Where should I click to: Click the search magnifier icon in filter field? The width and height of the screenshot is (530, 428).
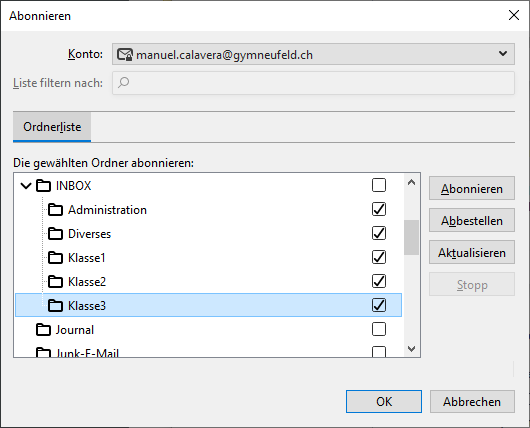(123, 82)
